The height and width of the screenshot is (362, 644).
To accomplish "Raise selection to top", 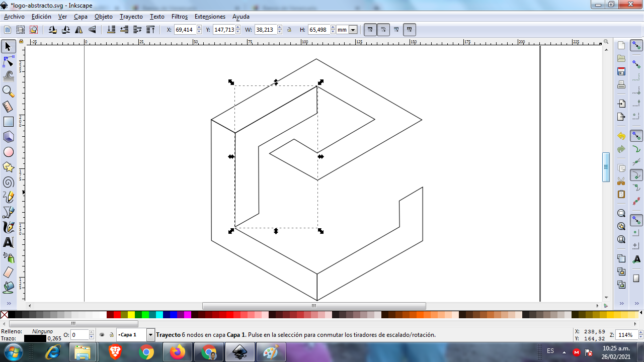I will pos(150,30).
